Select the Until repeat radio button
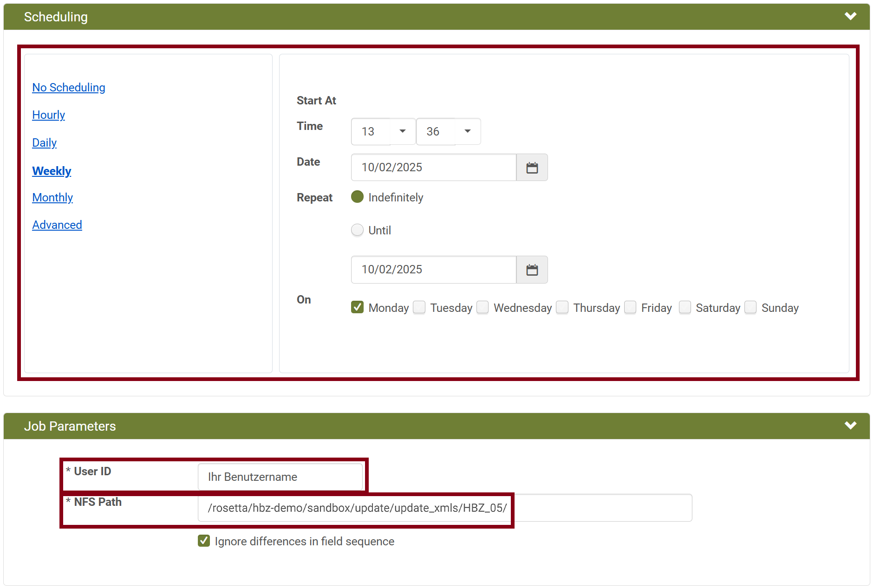This screenshot has height=588, width=874. coord(357,230)
